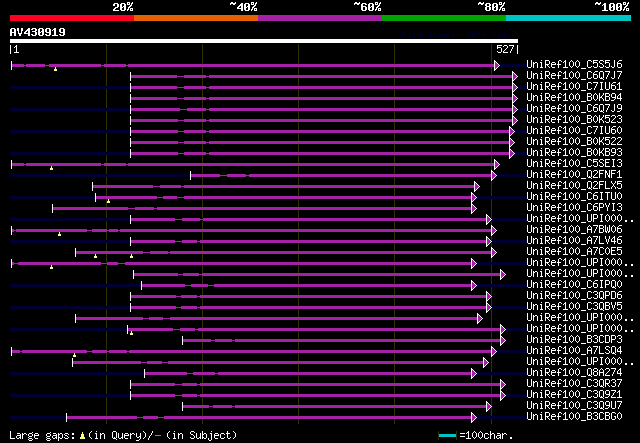Select hit label UniRef100_Q8A274
The image size is (640, 443).
(574, 372)
